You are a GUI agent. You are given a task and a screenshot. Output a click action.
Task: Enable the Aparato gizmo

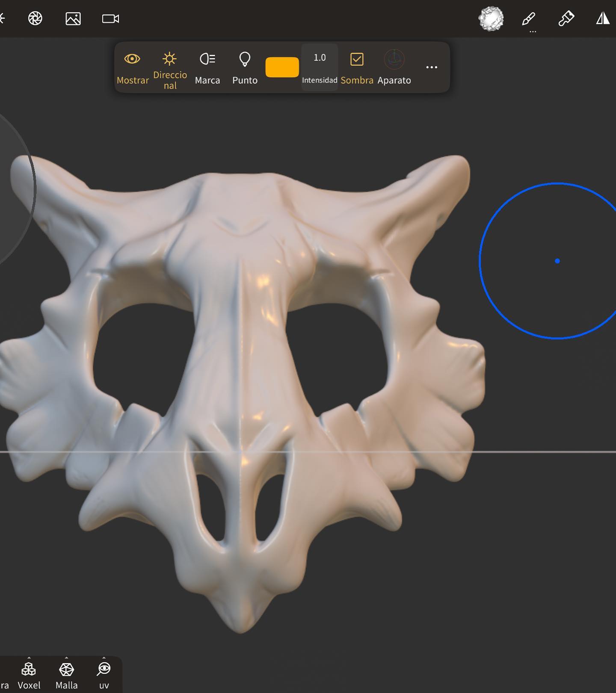point(394,68)
